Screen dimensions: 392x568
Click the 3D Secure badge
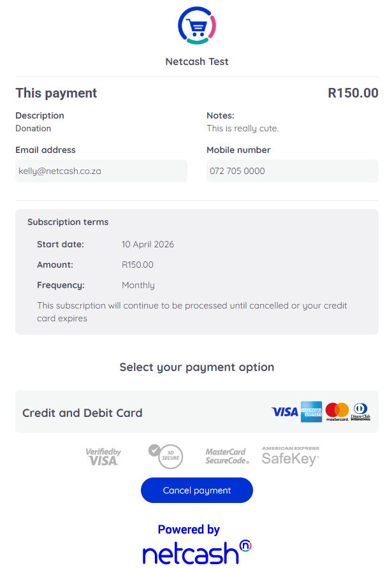tap(166, 456)
